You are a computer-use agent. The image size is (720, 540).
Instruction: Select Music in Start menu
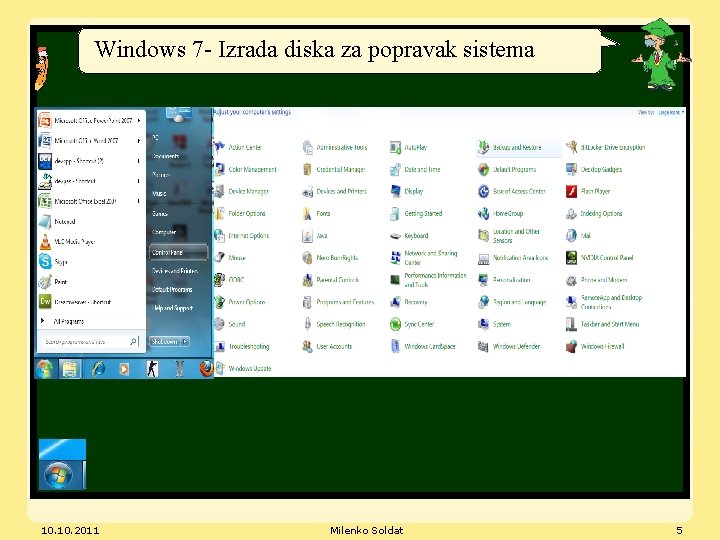[159, 193]
